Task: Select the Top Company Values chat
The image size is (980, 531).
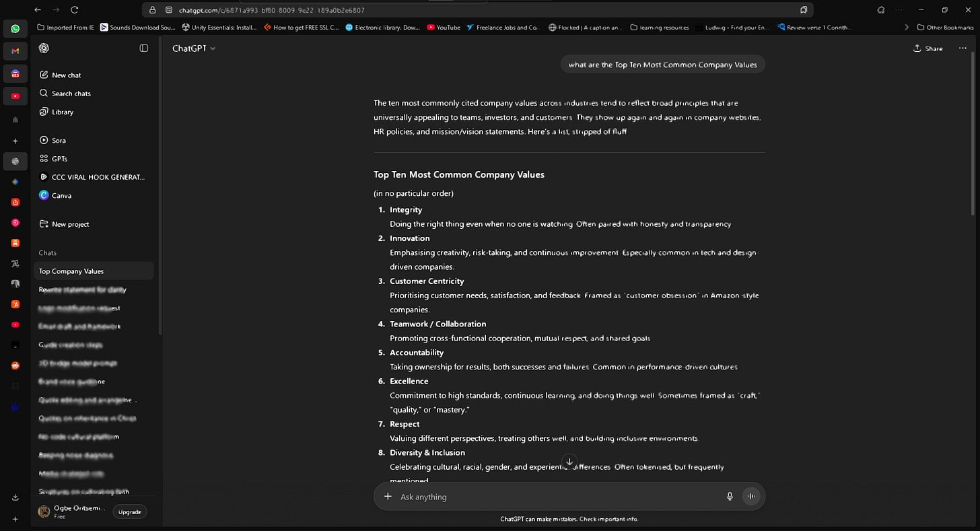Action: coord(94,271)
